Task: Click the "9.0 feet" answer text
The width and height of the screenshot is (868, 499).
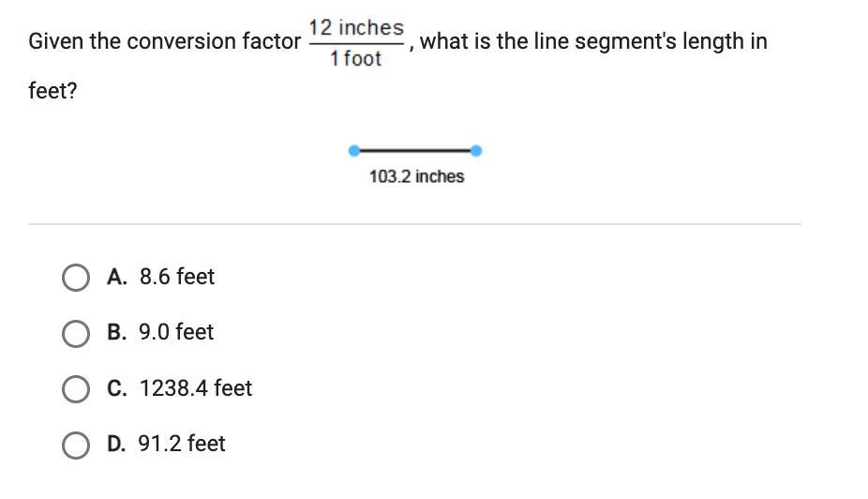Action: click(x=176, y=332)
